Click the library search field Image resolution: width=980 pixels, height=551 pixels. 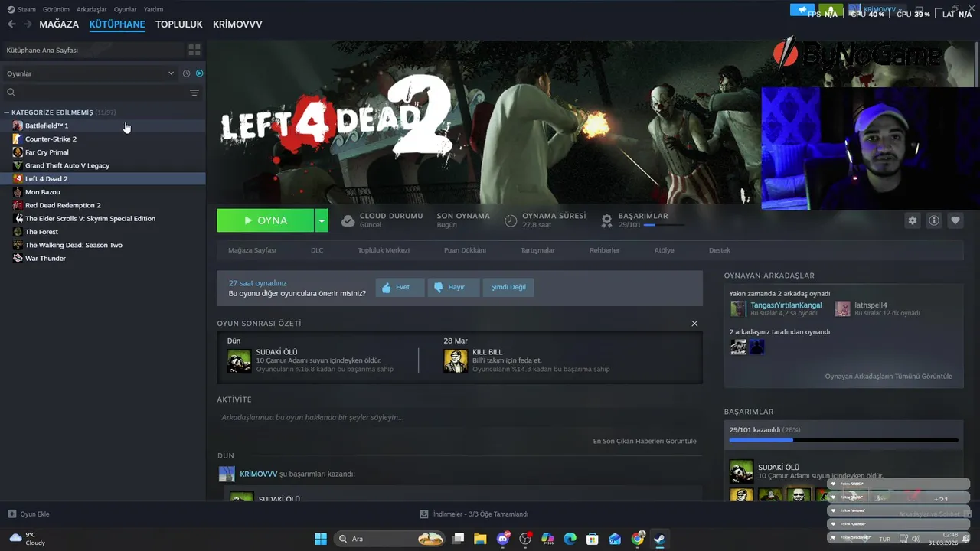coord(95,93)
